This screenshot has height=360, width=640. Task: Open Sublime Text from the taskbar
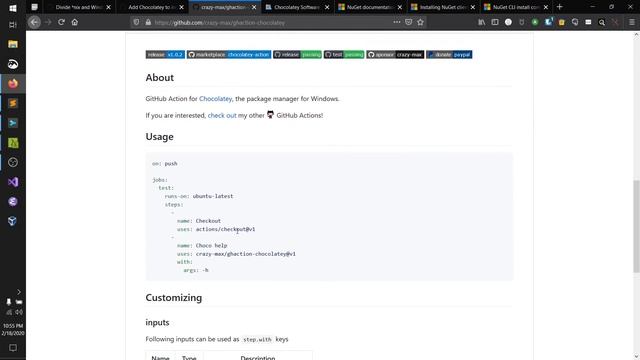click(x=13, y=103)
